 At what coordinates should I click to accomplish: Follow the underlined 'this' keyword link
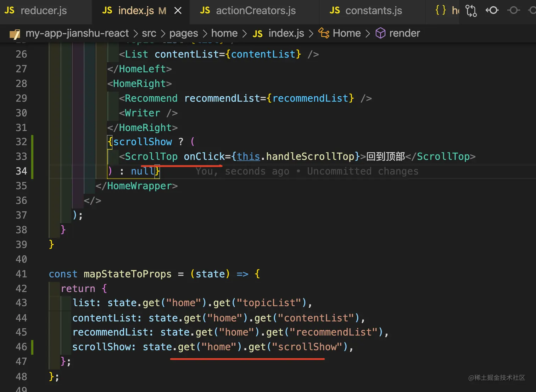(x=248, y=157)
